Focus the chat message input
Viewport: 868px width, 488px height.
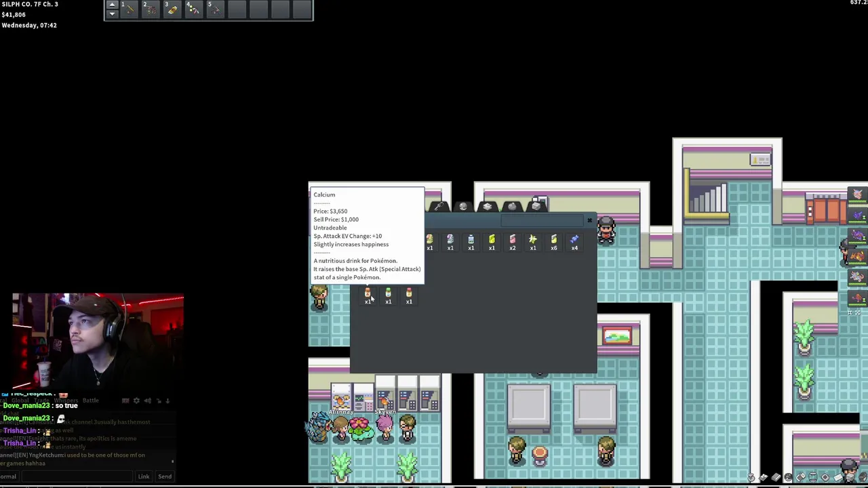pyautogui.click(x=77, y=476)
